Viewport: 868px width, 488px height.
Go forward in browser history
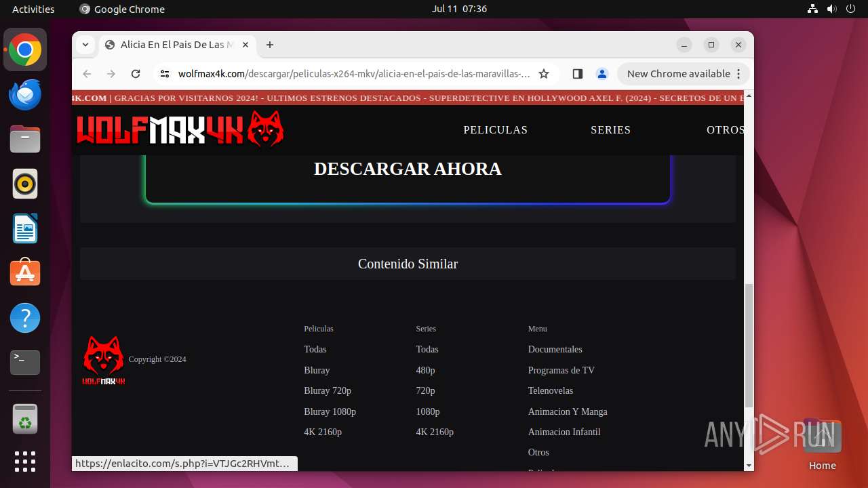tap(111, 74)
